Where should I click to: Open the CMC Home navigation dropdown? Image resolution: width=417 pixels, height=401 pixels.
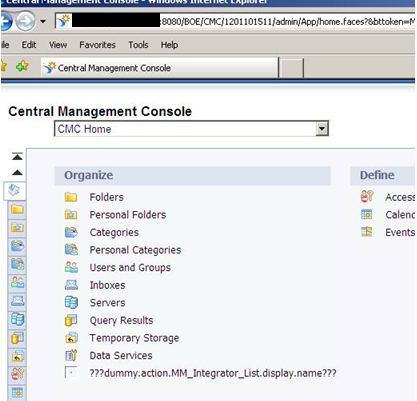pyautogui.click(x=191, y=129)
